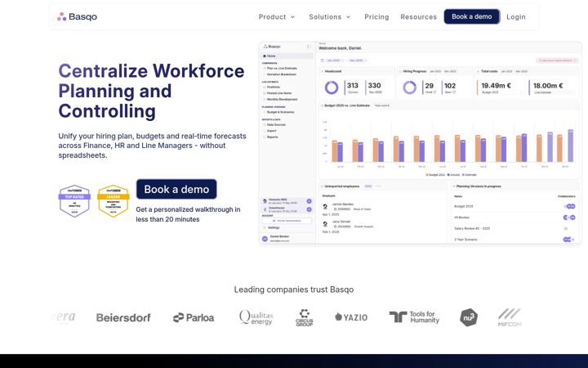Click Daniel Becker's avatar in the sidebar
Screen dimensions: 588x368
point(265,239)
